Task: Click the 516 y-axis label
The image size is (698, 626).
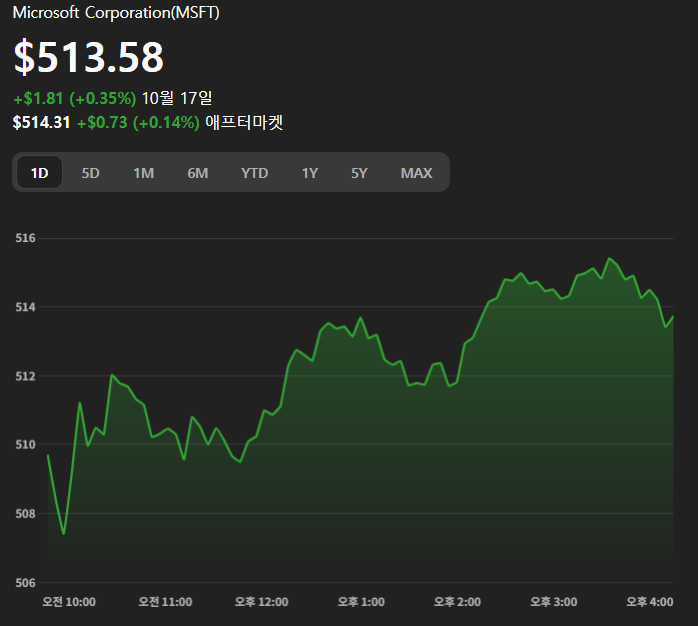Action: pyautogui.click(x=25, y=238)
